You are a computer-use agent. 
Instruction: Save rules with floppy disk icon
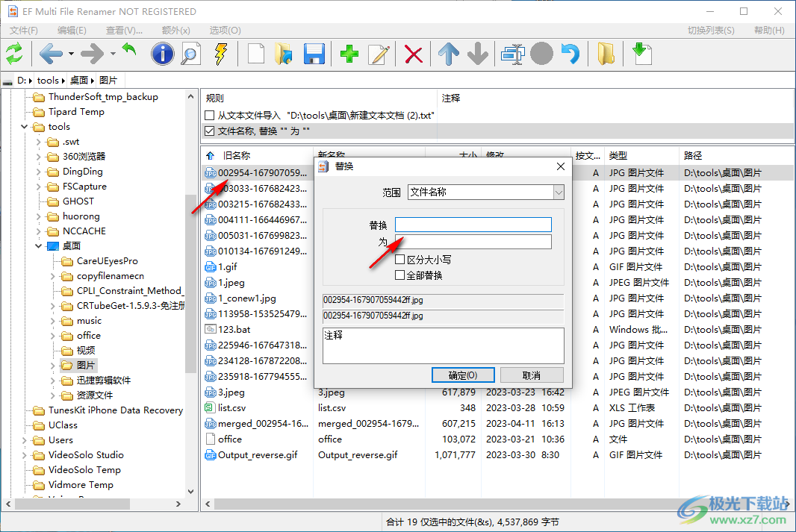tap(314, 54)
